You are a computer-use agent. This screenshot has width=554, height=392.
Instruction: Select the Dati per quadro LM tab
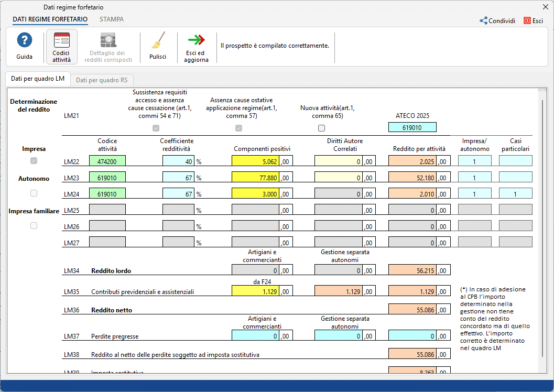pos(38,79)
